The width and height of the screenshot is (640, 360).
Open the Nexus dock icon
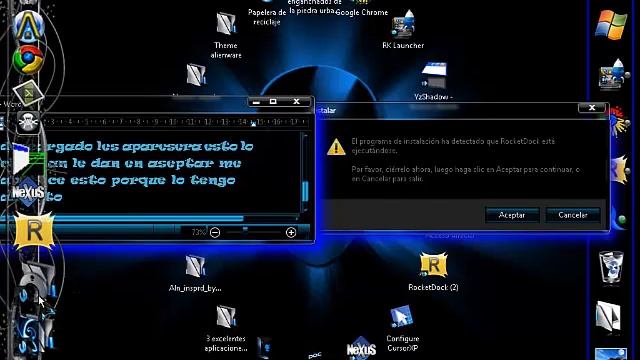28,192
